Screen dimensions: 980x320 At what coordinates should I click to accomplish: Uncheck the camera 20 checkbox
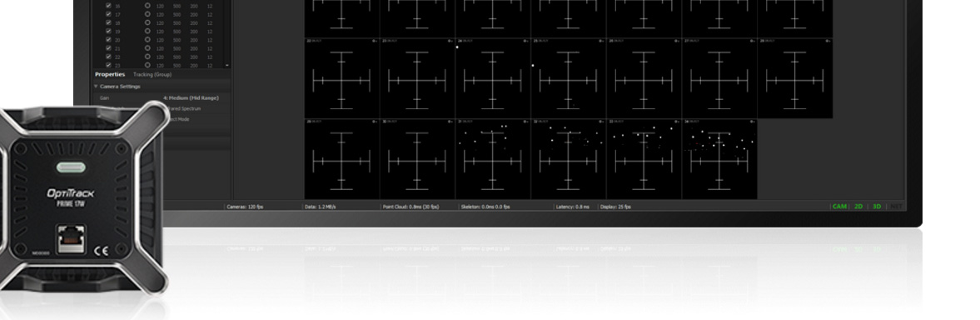(108, 39)
